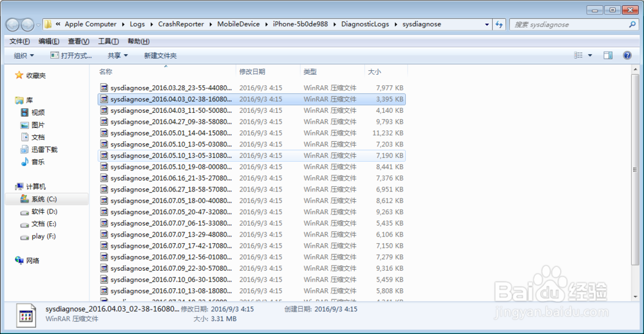Image resolution: width=644 pixels, height=334 pixels.
Task: Select file icon of sysdiagnose_2016.06.16_21-35-27
Action: click(104, 178)
